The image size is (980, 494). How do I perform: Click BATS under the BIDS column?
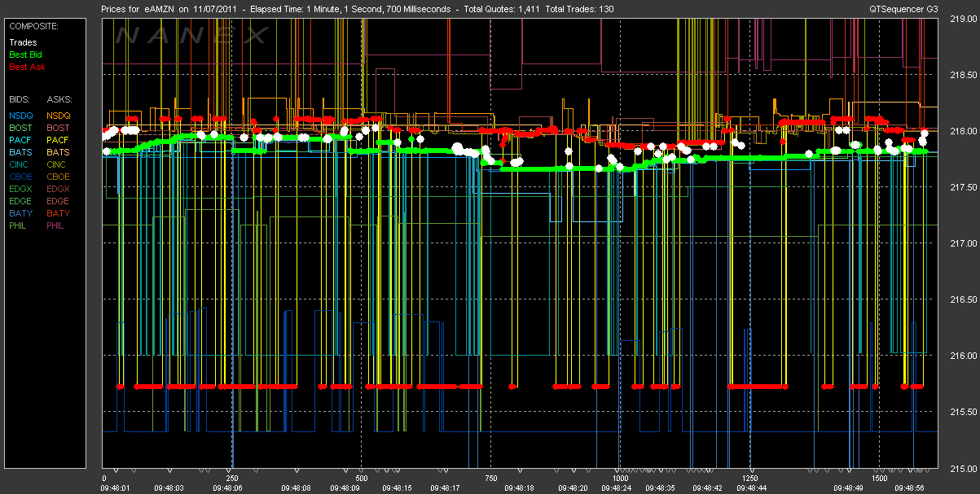20,152
